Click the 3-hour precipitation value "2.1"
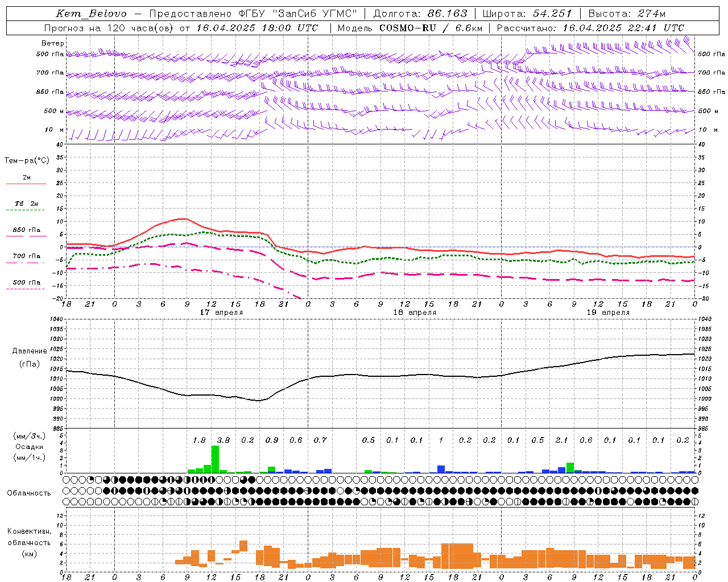728x582 pixels. (562, 440)
